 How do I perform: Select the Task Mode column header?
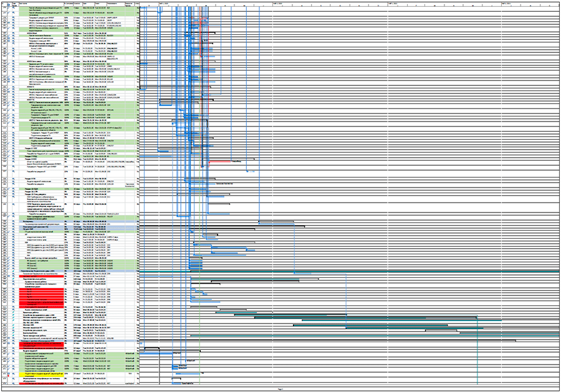tap(14, 4)
